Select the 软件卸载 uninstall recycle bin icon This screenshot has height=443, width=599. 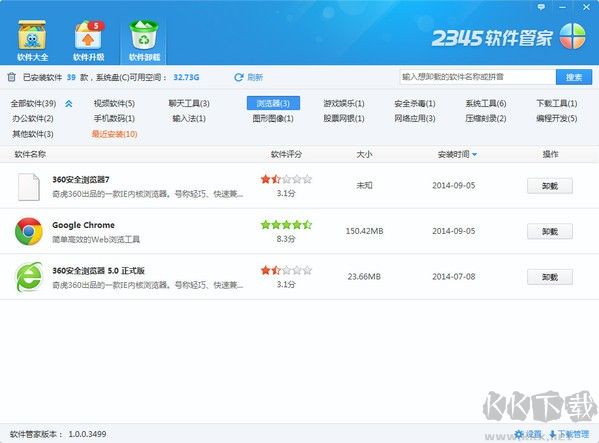coord(144,40)
